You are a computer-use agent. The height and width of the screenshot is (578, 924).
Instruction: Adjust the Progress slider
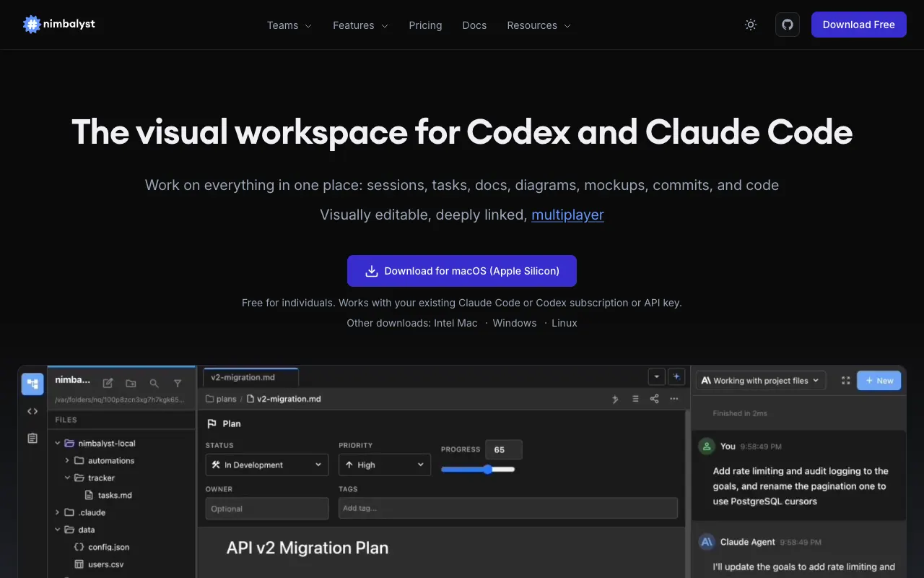478,470
